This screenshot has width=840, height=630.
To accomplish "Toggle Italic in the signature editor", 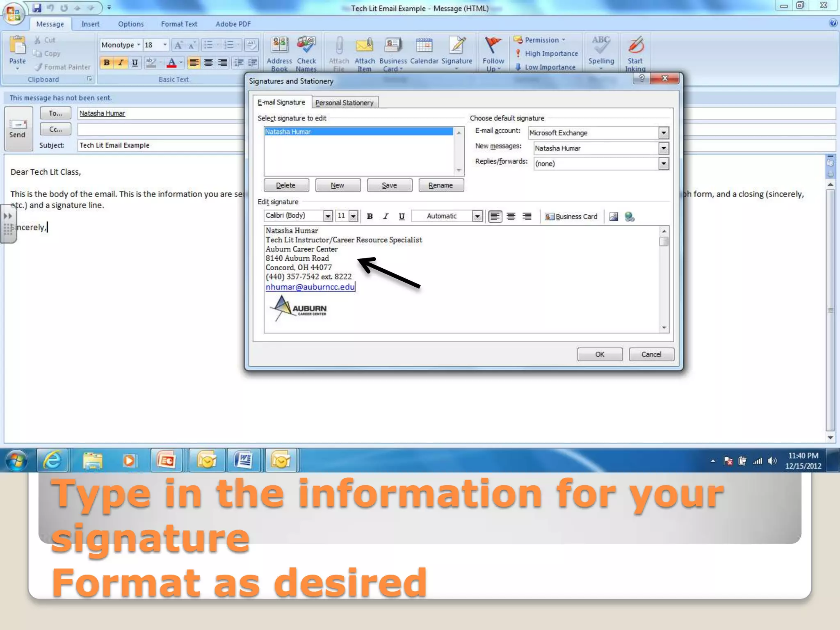I will 386,217.
